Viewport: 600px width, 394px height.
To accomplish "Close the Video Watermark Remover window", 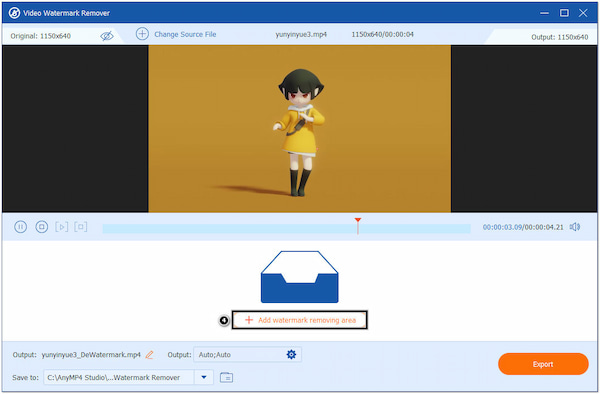I will pos(583,13).
